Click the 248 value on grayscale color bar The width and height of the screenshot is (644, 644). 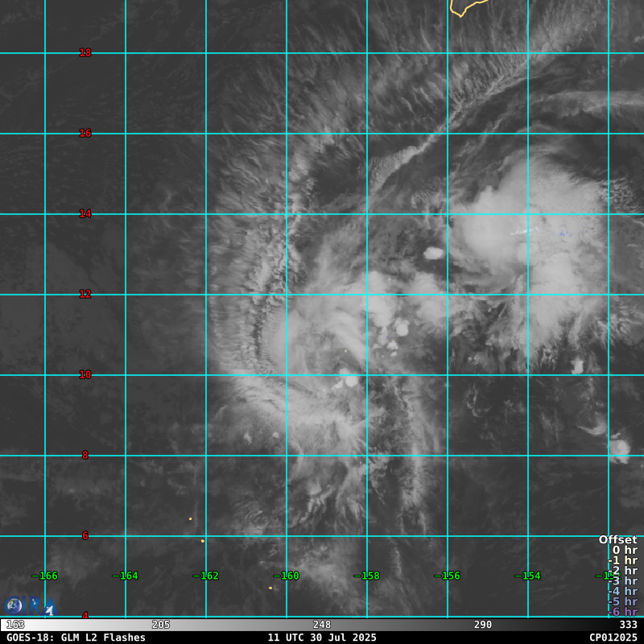click(x=322, y=625)
